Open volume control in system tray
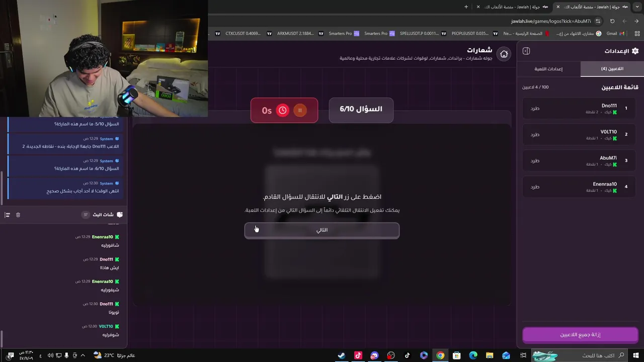 click(x=50, y=355)
